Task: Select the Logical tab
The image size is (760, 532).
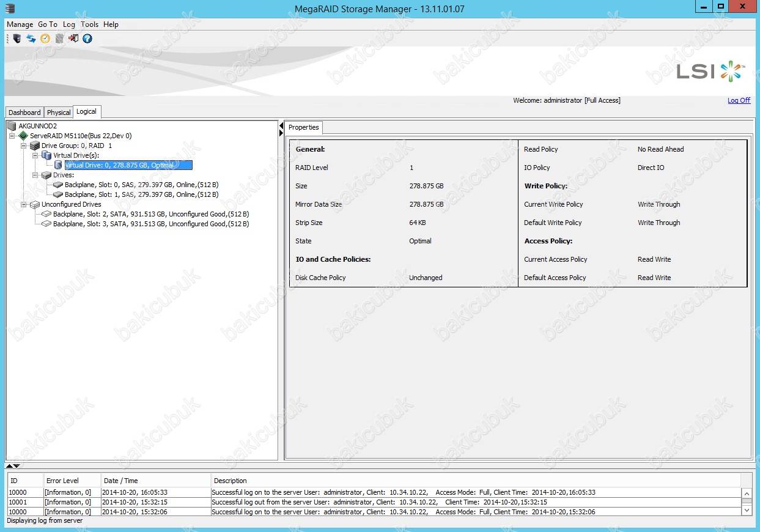Action: tap(86, 112)
